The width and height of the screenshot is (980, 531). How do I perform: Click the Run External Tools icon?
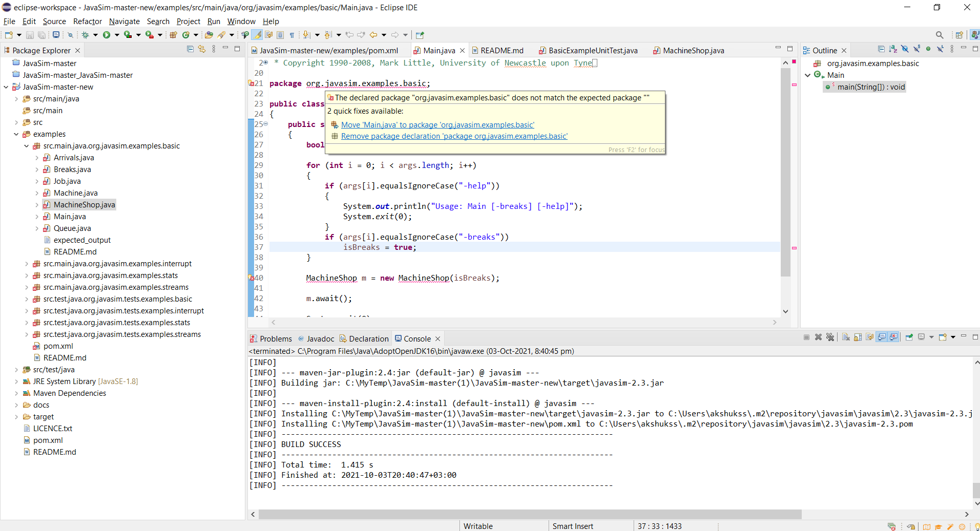[x=149, y=35]
